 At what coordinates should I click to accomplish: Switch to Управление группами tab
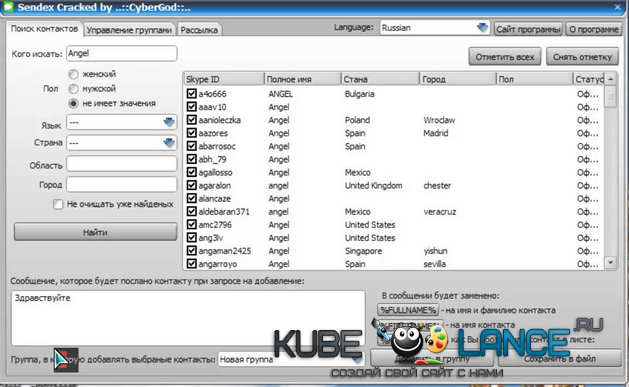point(129,30)
